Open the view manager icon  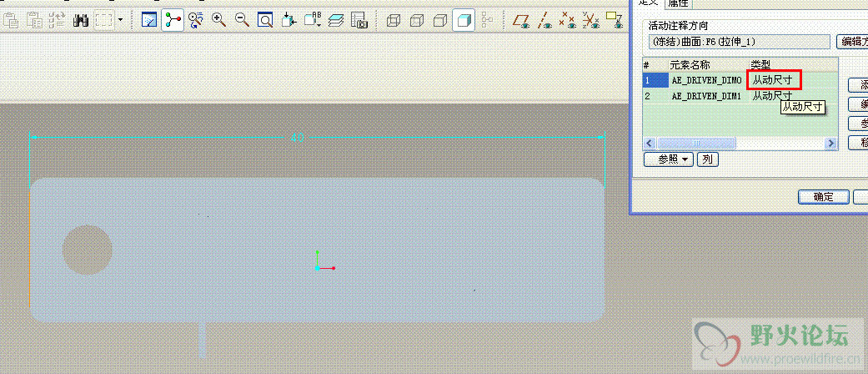359,21
